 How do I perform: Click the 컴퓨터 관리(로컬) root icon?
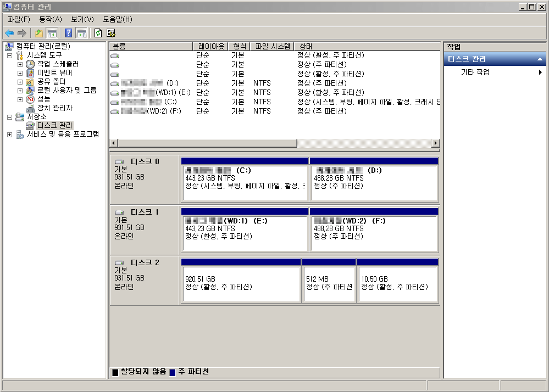coord(9,47)
